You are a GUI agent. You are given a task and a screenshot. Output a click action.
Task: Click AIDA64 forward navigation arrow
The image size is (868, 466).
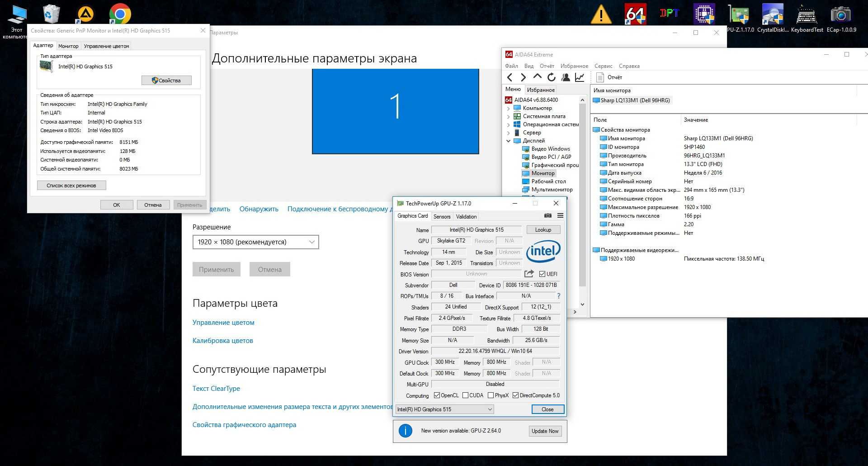coord(523,77)
